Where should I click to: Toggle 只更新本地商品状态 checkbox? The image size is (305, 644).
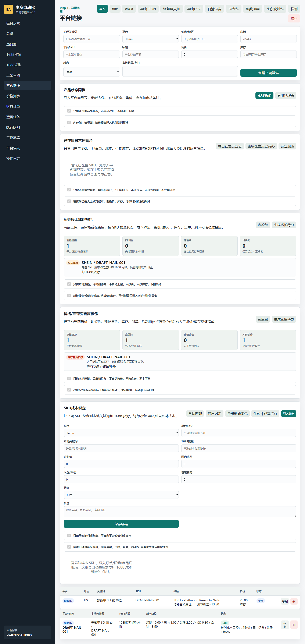(x=69, y=111)
